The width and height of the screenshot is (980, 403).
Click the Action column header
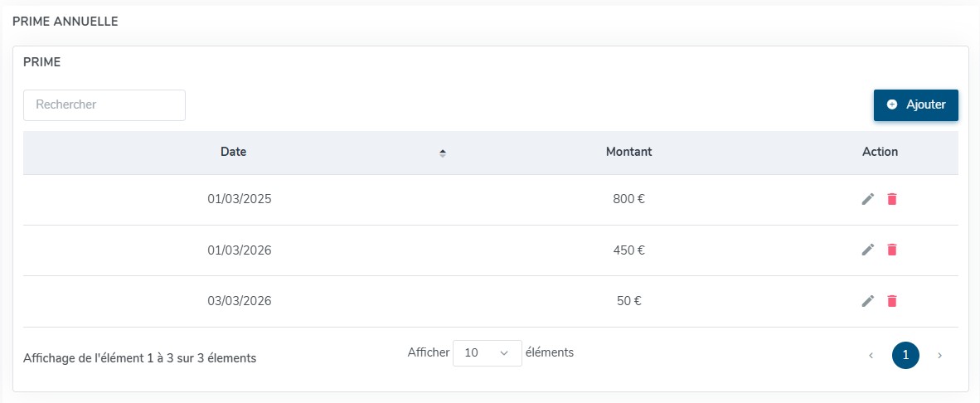tap(880, 153)
